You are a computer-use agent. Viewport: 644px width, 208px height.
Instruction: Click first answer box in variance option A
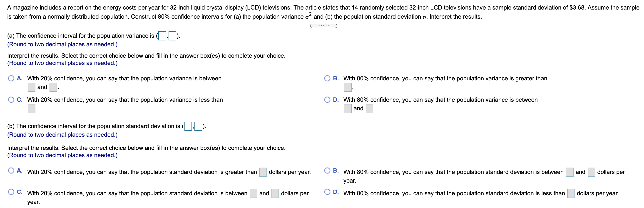tap(32, 87)
